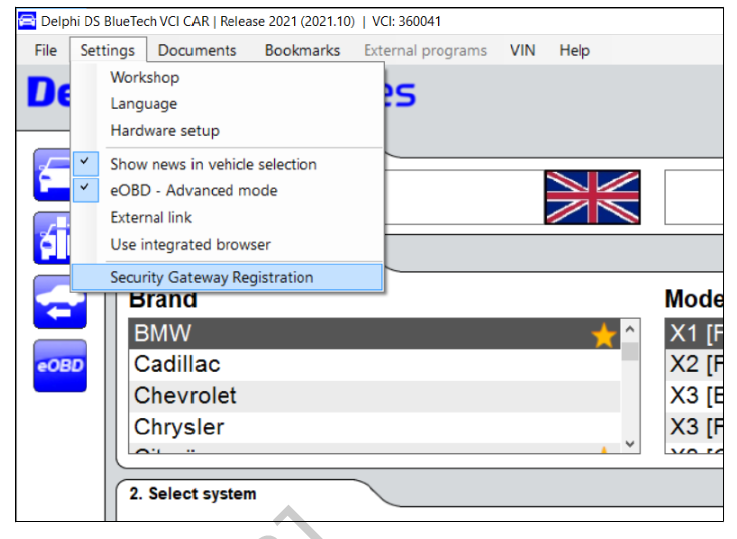Select X1 in the Model list
The width and height of the screenshot is (737, 539).
(x=694, y=334)
